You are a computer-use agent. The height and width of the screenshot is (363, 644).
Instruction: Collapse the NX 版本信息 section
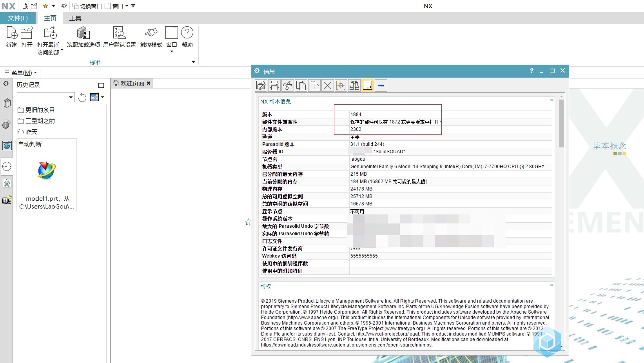[x=551, y=100]
